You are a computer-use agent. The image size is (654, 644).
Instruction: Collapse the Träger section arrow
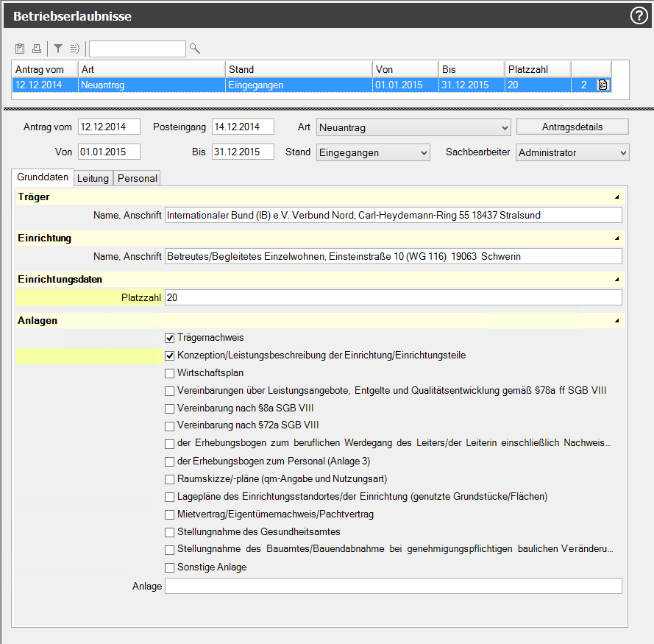click(616, 197)
